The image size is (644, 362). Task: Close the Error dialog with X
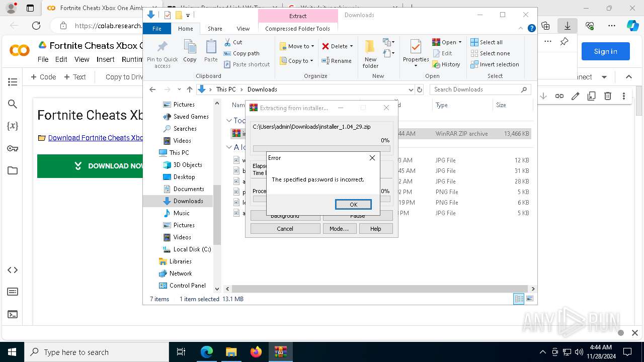pyautogui.click(x=372, y=158)
